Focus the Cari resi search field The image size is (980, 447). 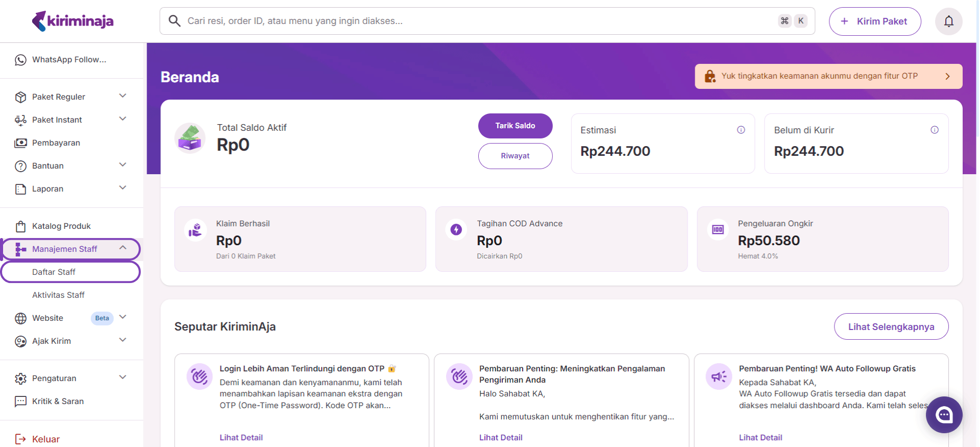(x=475, y=21)
